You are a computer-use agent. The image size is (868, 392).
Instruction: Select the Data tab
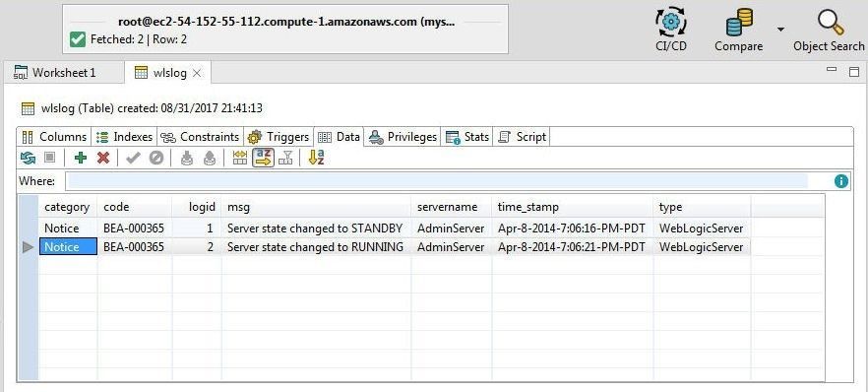[x=340, y=137]
